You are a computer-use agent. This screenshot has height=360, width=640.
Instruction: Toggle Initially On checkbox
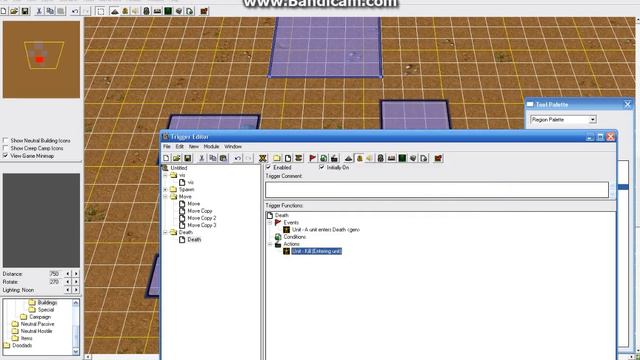[322, 167]
